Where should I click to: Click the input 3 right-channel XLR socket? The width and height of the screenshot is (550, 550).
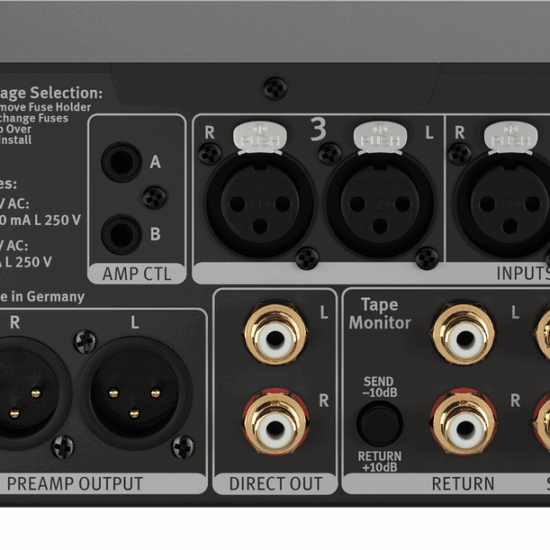[x=260, y=204]
